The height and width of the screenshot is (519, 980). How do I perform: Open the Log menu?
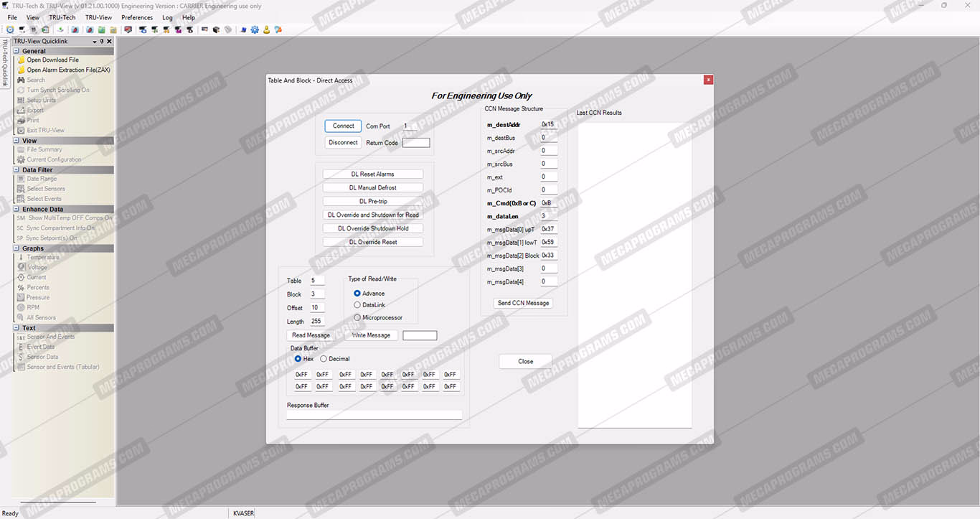coord(167,17)
